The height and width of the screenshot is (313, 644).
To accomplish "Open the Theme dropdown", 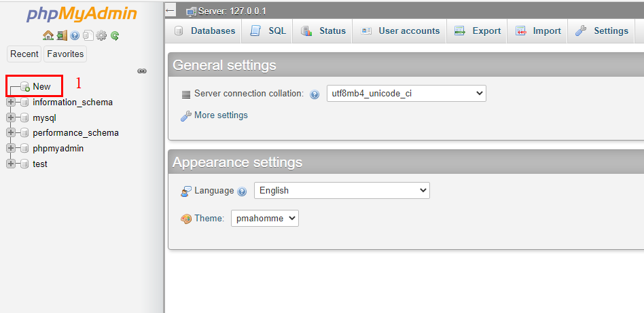I will coord(264,219).
